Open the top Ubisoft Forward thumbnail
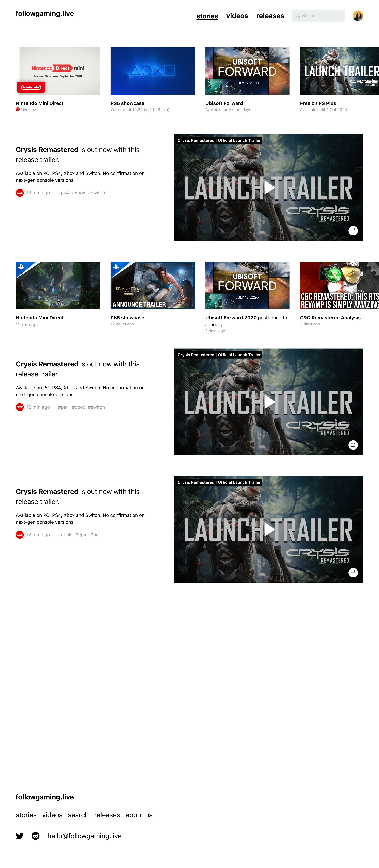Image resolution: width=379 pixels, height=868 pixels. [x=248, y=71]
